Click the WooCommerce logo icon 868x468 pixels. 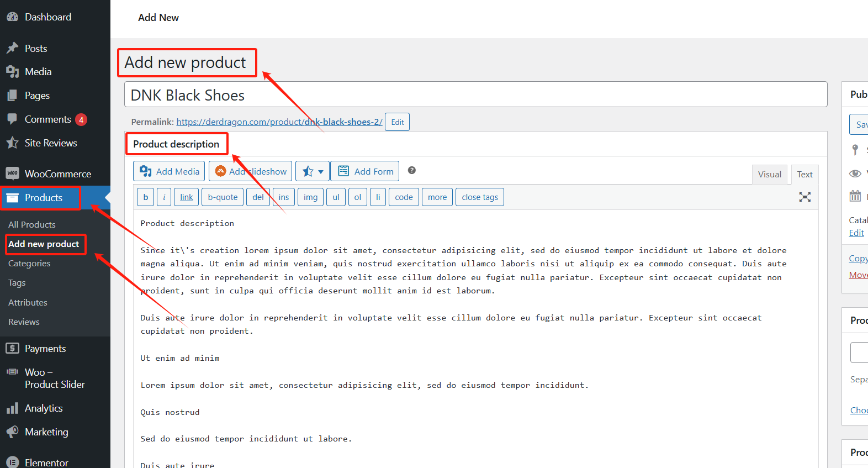click(12, 174)
